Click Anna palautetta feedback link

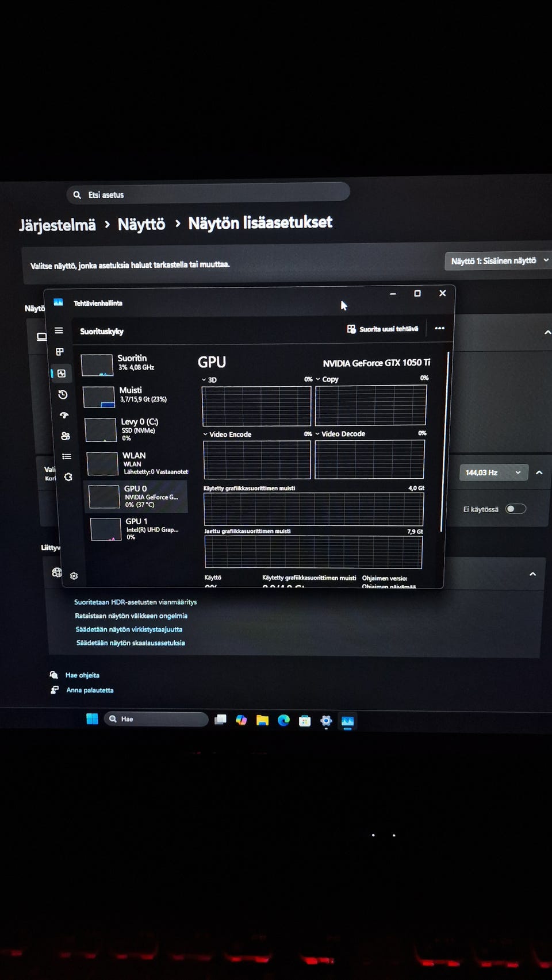90,690
